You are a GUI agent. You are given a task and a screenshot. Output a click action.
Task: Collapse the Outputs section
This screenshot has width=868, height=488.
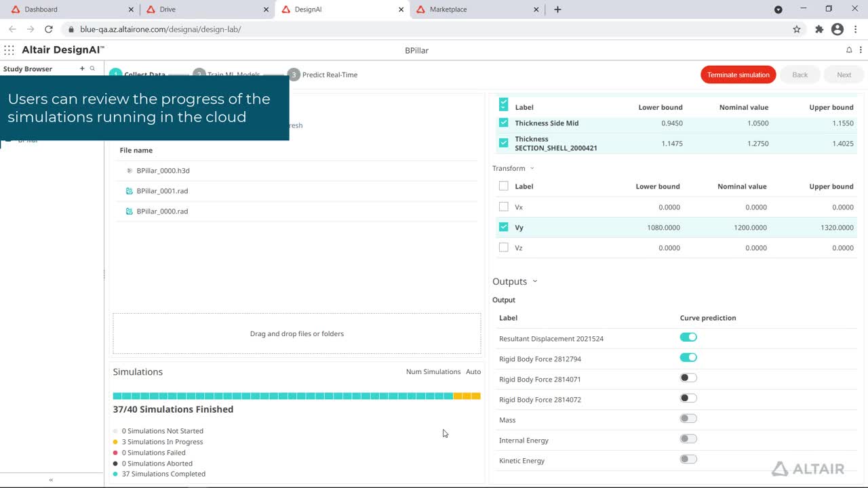pyautogui.click(x=535, y=281)
